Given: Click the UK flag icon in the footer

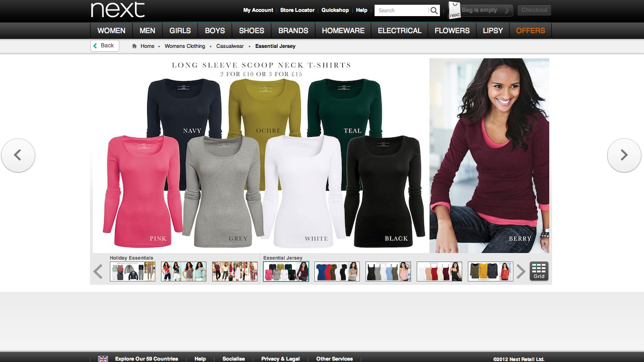Looking at the screenshot, I should (x=103, y=359).
